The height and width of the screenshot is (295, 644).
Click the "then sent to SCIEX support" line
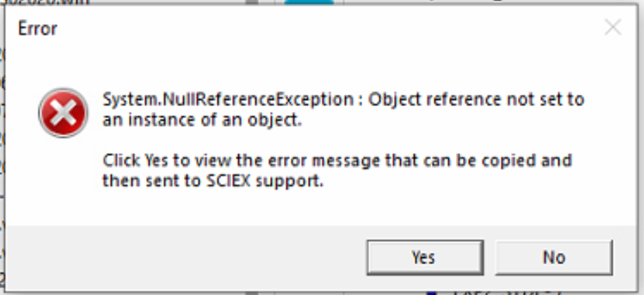[213, 182]
